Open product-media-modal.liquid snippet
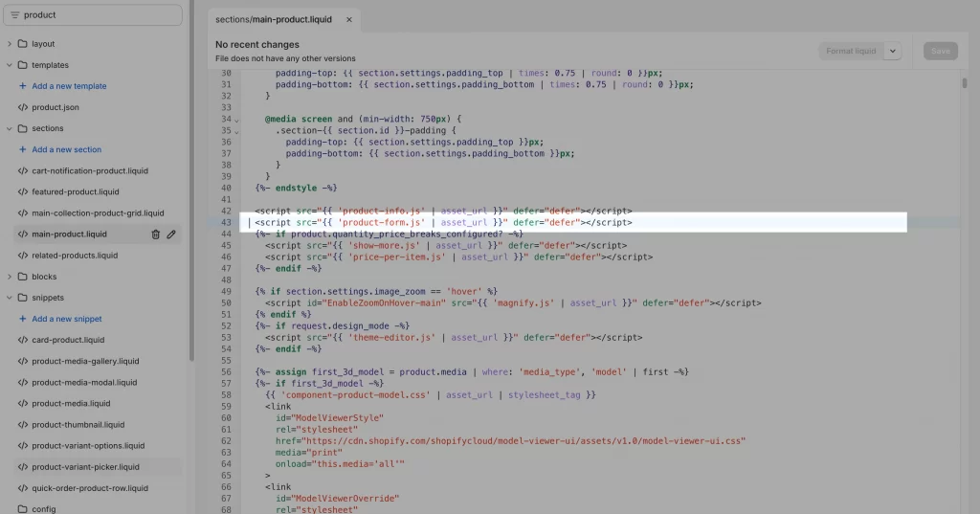This screenshot has width=980, height=514. 84,383
